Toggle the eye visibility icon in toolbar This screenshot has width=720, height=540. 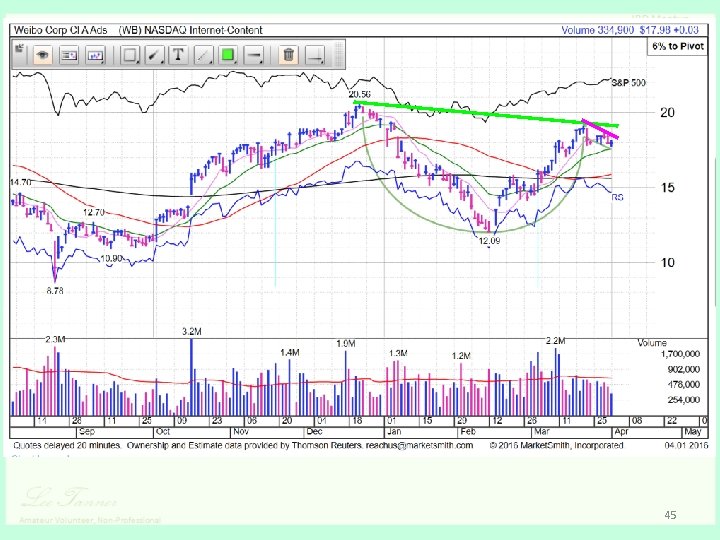pos(43,56)
